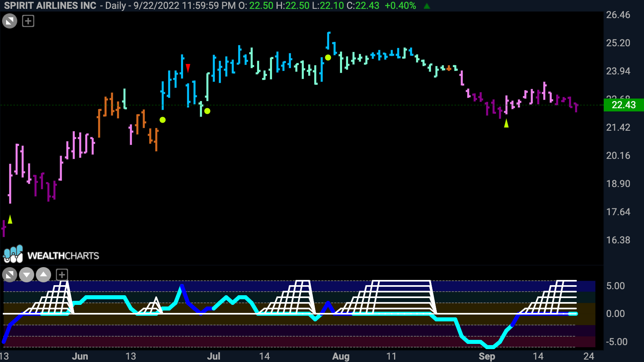The image size is (644, 362).
Task: Click the C:22.43 close value in header
Action: coord(363,6)
